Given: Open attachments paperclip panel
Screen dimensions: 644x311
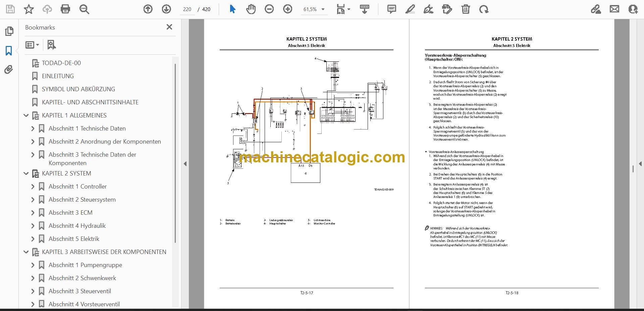Looking at the screenshot, I should (x=9, y=69).
